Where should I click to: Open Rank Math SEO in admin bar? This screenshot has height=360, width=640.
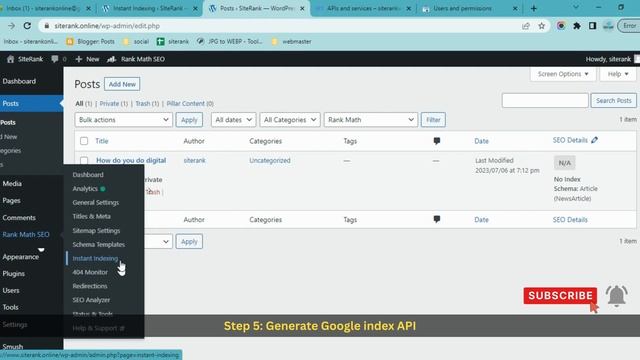(136, 59)
